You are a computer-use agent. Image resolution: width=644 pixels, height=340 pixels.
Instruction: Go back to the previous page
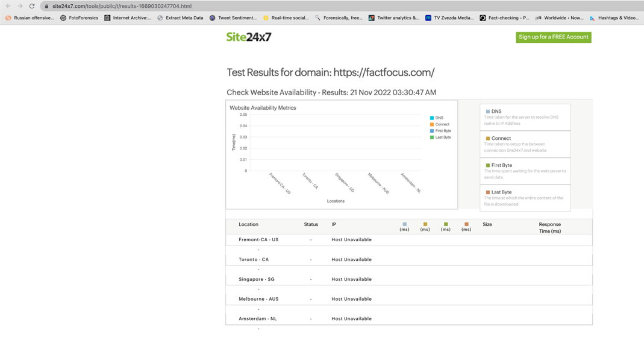click(x=8, y=6)
